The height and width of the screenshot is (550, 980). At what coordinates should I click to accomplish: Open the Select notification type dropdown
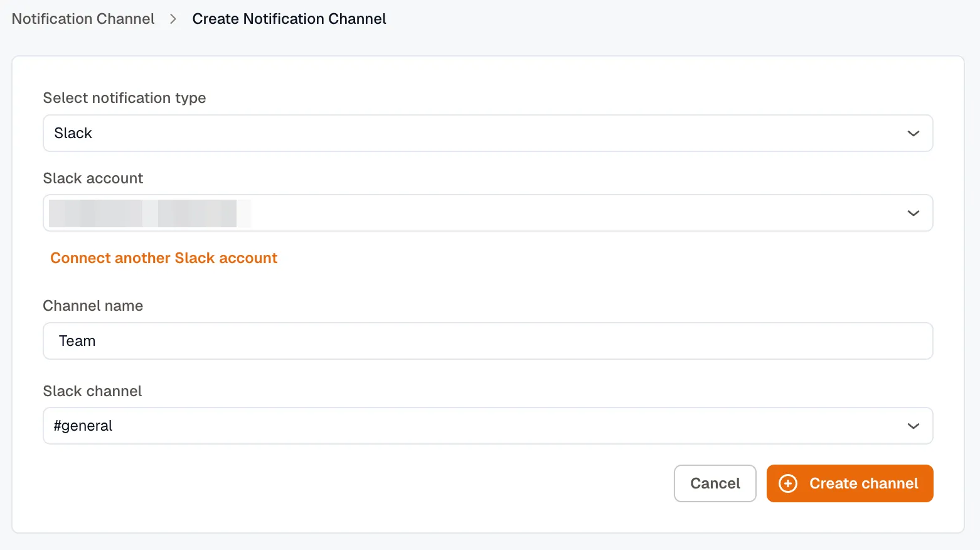click(488, 133)
